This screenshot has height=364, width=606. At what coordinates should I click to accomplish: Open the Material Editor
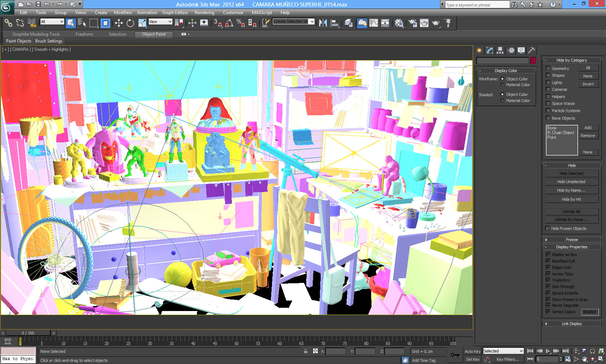click(x=399, y=23)
